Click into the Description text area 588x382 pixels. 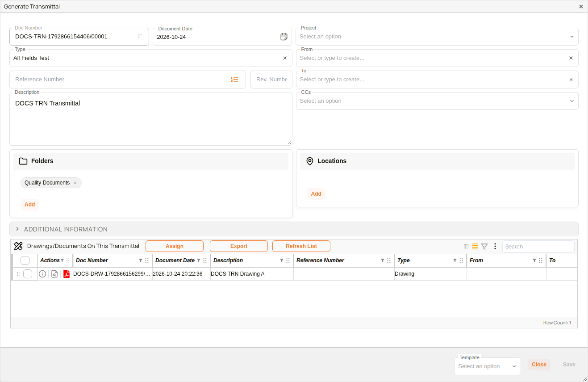pyautogui.click(x=151, y=119)
